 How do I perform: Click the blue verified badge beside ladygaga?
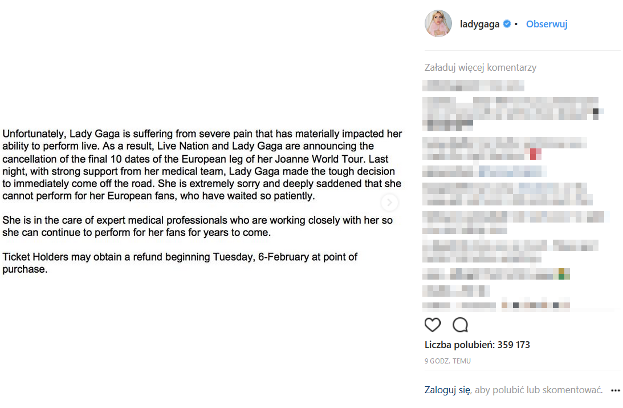point(507,24)
